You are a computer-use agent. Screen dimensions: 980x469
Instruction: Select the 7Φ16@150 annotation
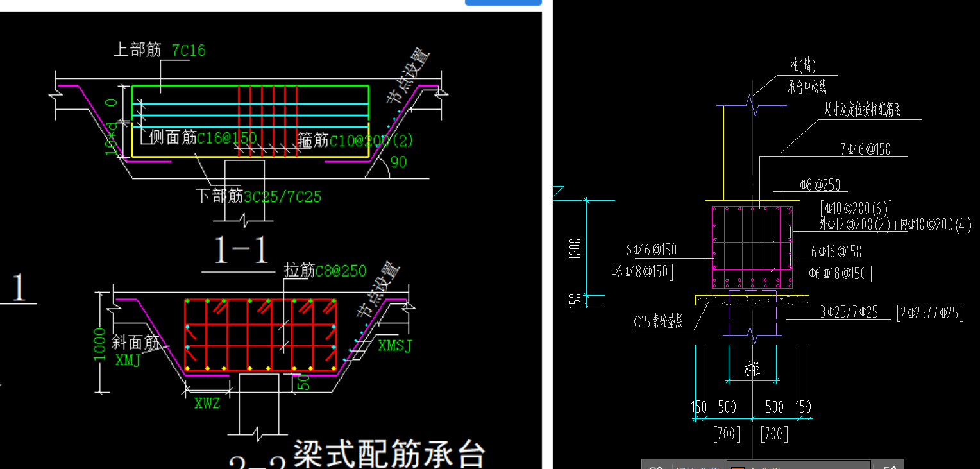point(866,149)
